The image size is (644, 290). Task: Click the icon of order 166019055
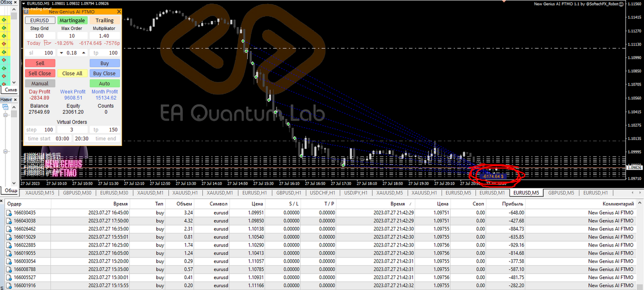point(8,253)
